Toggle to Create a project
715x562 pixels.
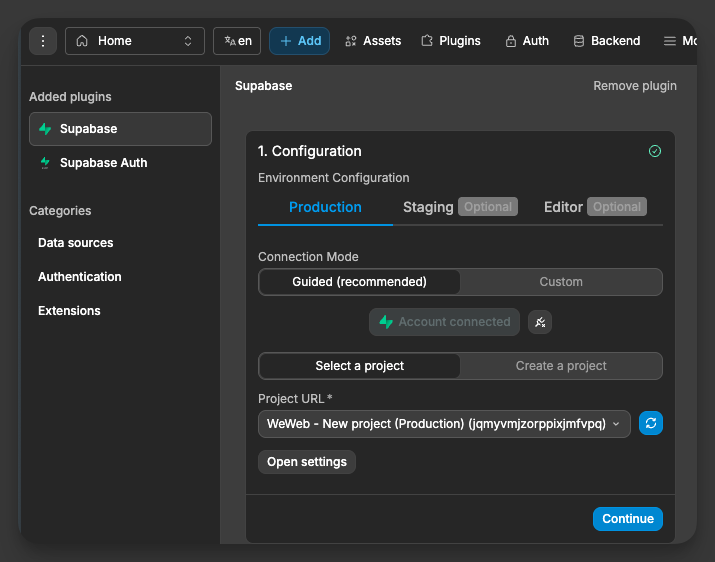[561, 366]
